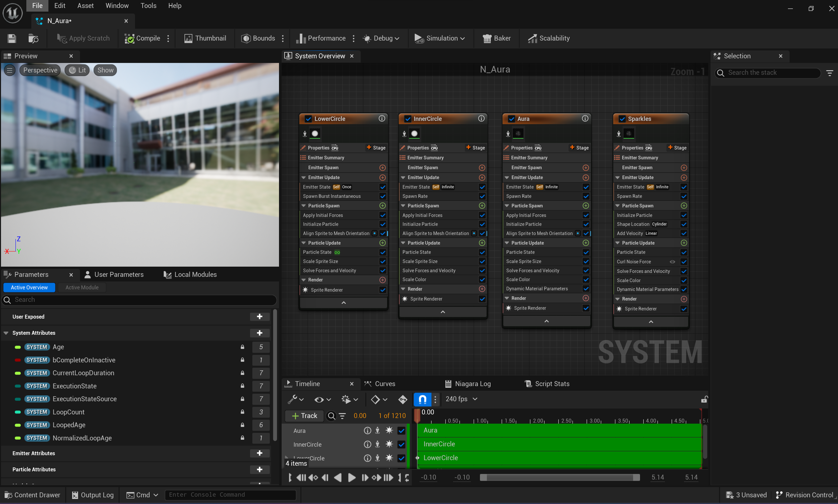Collapse the System Attributes section
838x504 pixels.
6,333
